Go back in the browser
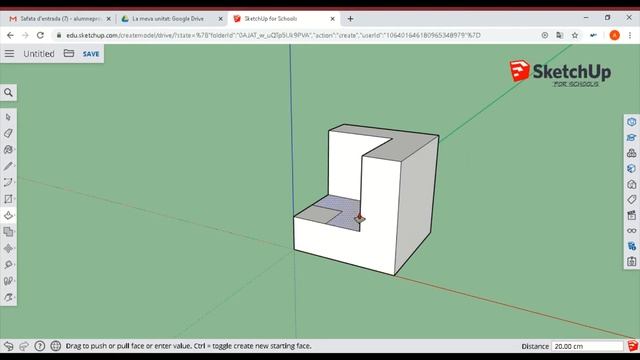Screen dimensions: 640x360 [x=10, y=36]
